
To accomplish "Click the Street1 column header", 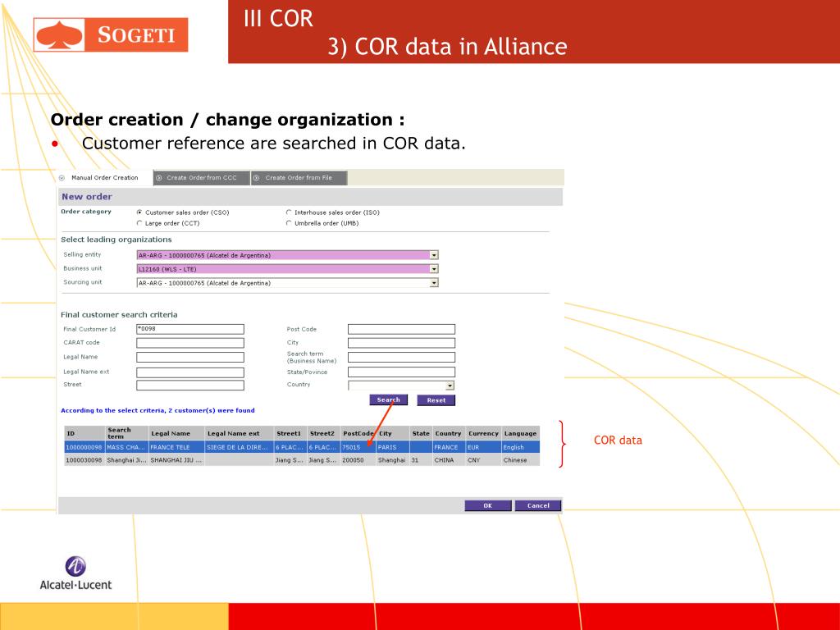I will coord(290,433).
